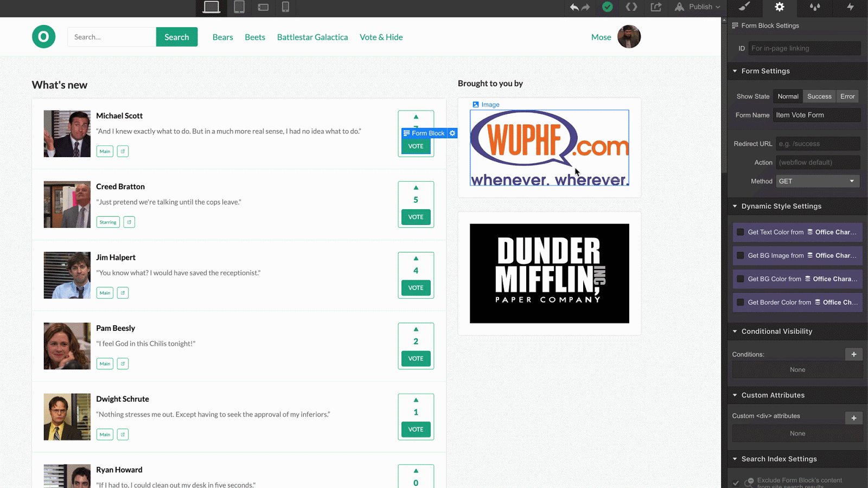The height and width of the screenshot is (488, 868).
Task: Click the Mose profile avatar
Action: (x=629, y=37)
